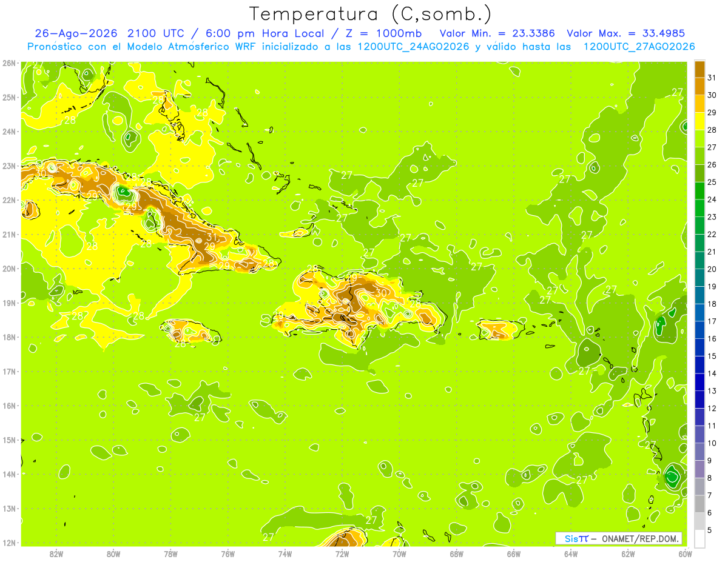The width and height of the screenshot is (728, 562).
Task: Select the "26-Ago-2026" forecast date text
Action: coord(76,33)
